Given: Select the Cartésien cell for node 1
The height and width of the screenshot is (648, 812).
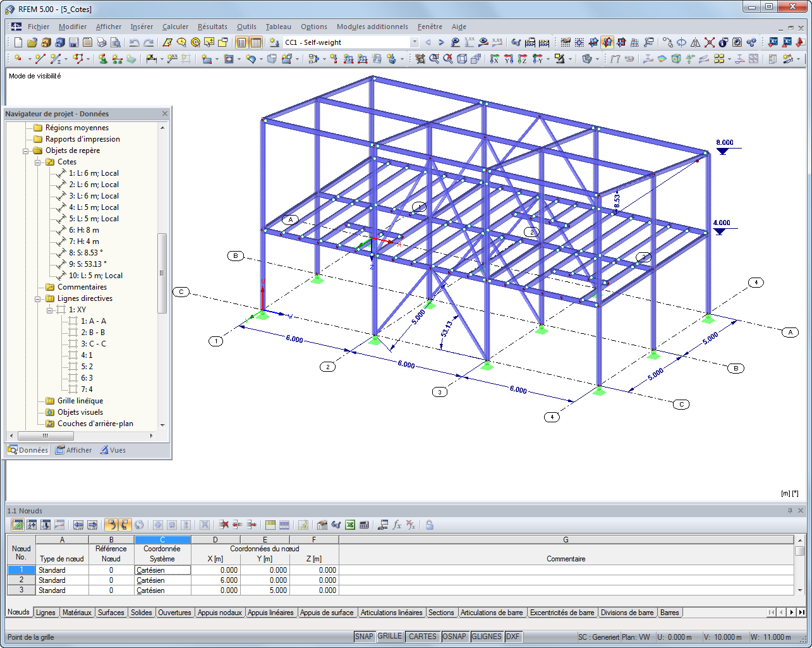Looking at the screenshot, I should [162, 570].
